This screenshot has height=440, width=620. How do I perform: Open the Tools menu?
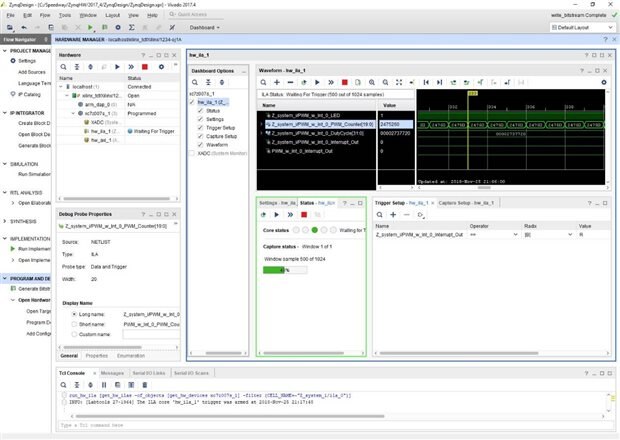point(65,15)
